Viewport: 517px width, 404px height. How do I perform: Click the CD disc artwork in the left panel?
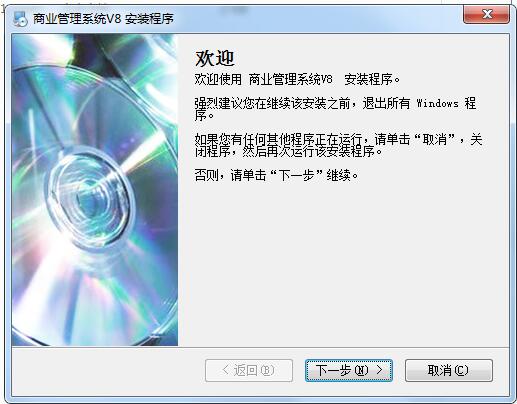point(95,190)
